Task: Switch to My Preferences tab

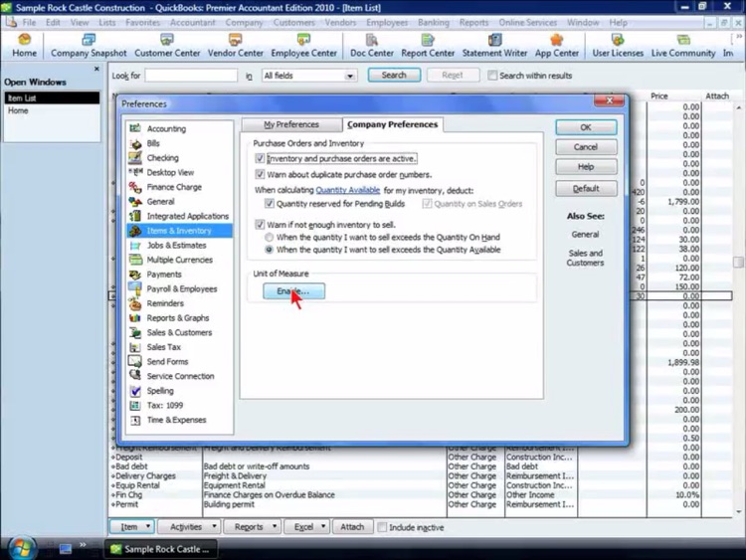Action: tap(291, 124)
